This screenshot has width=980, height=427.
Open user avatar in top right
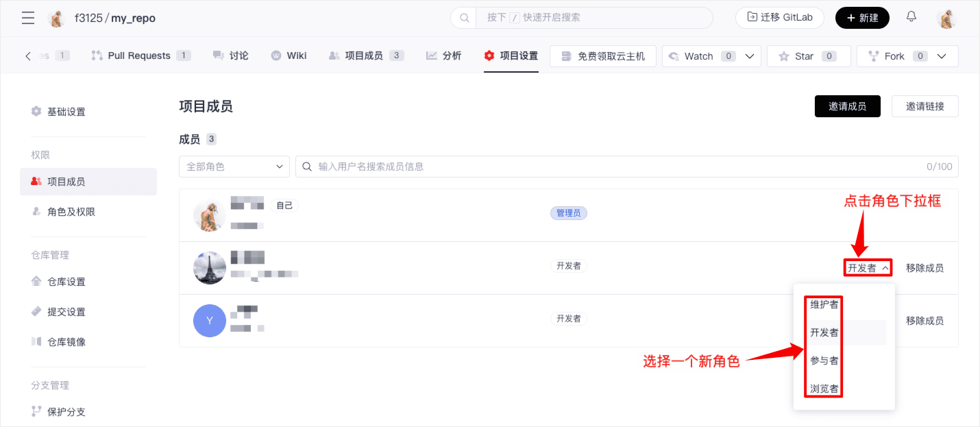click(x=946, y=19)
